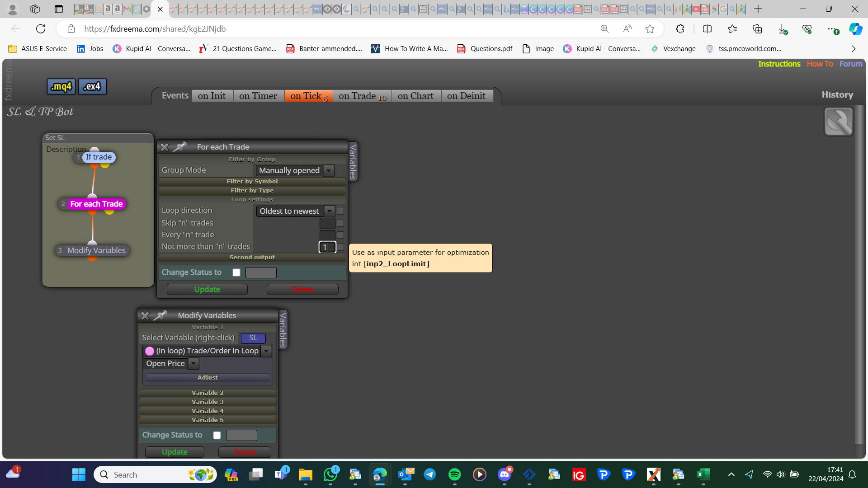Open the Copilot sidebar icon
The height and width of the screenshot is (488, 868).
point(855,29)
